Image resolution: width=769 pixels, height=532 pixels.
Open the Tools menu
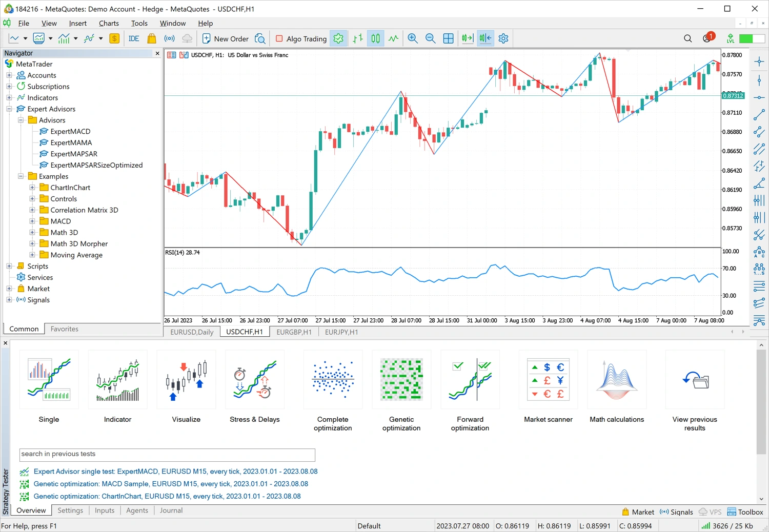pyautogui.click(x=139, y=23)
